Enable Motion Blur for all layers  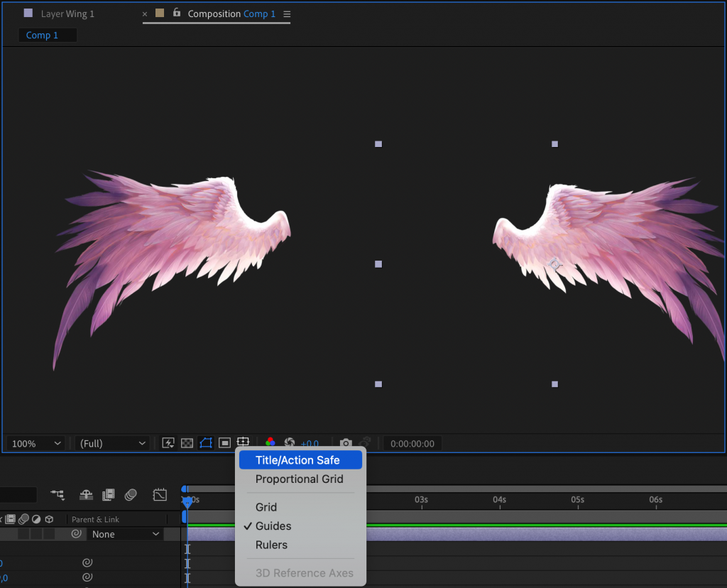(130, 495)
